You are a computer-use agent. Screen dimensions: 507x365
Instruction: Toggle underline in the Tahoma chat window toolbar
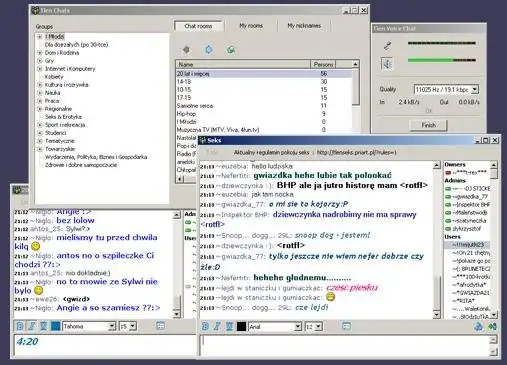coord(43,326)
